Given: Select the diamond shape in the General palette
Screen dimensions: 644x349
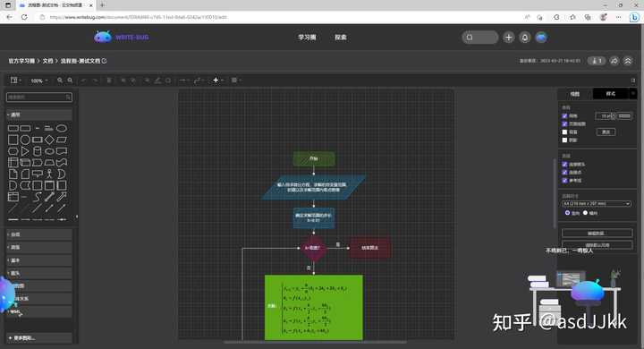Looking at the screenshot, I should pos(49,140).
